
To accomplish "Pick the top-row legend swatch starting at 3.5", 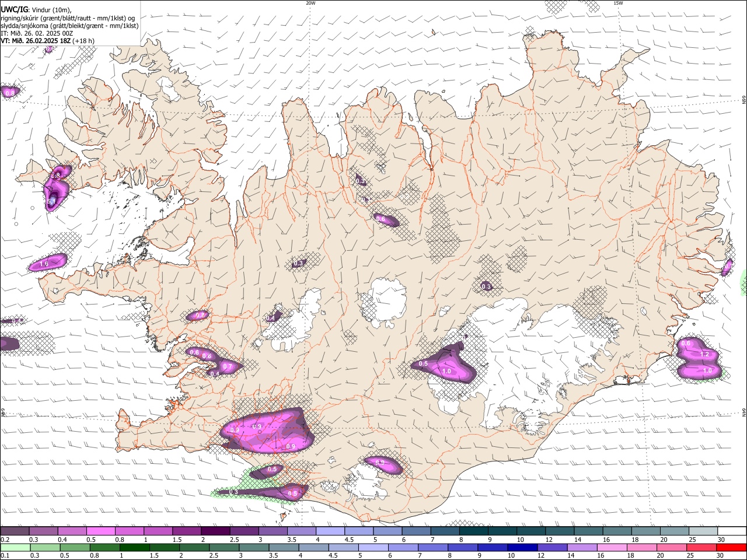I will 301,531.
